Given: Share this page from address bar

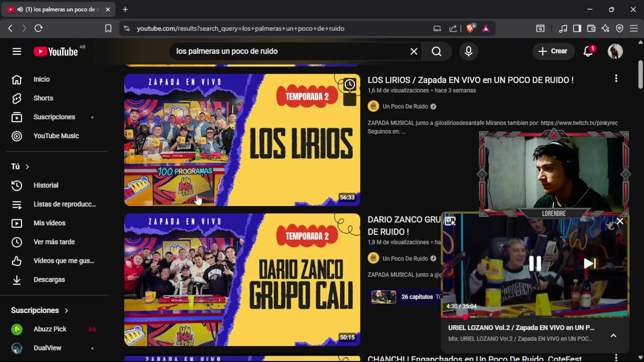Looking at the screenshot, I should point(453,29).
